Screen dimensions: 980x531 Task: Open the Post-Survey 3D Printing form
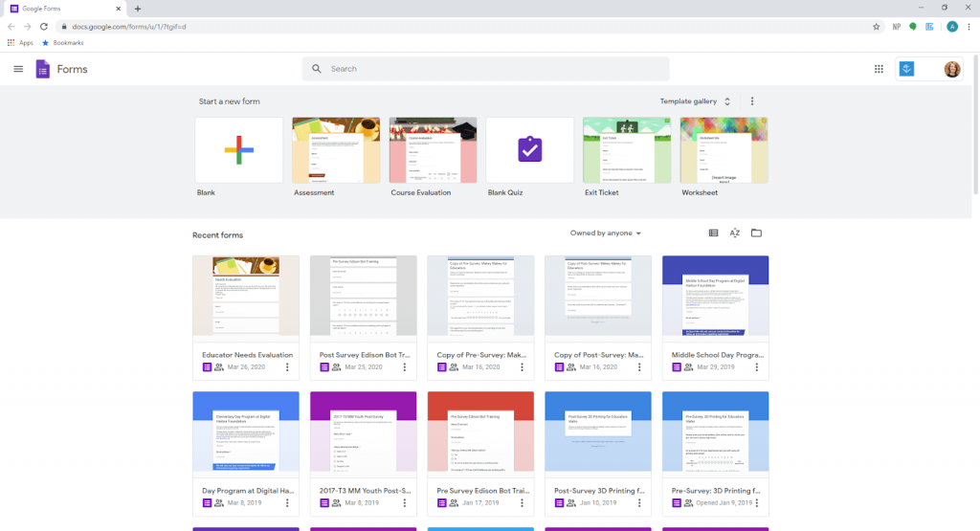click(598, 454)
